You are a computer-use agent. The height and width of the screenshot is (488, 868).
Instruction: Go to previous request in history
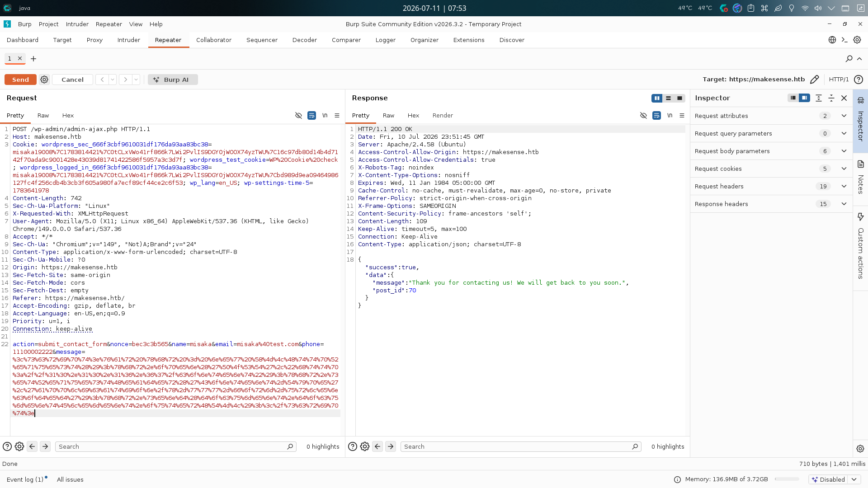coord(102,80)
